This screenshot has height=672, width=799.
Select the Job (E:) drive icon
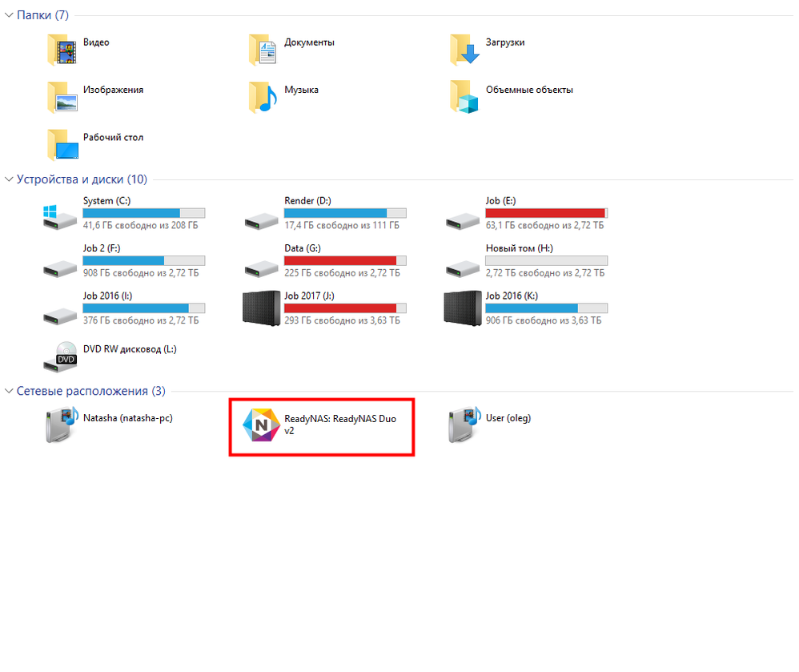(463, 221)
